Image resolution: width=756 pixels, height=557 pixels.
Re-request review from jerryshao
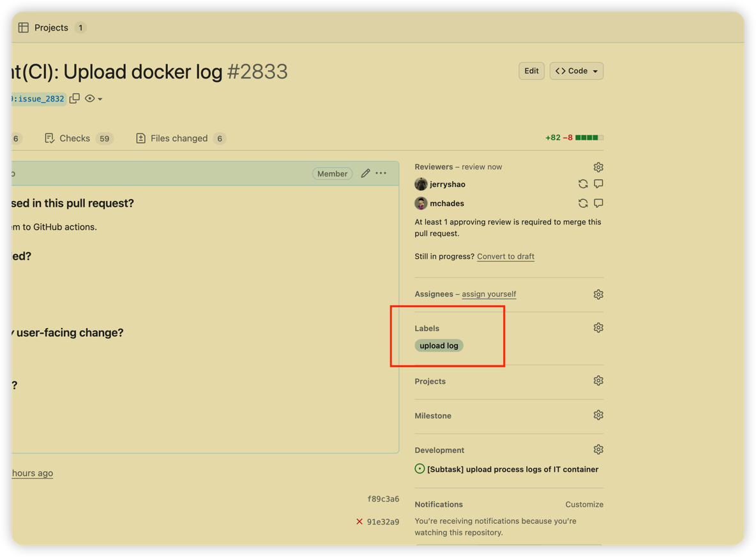coord(583,184)
